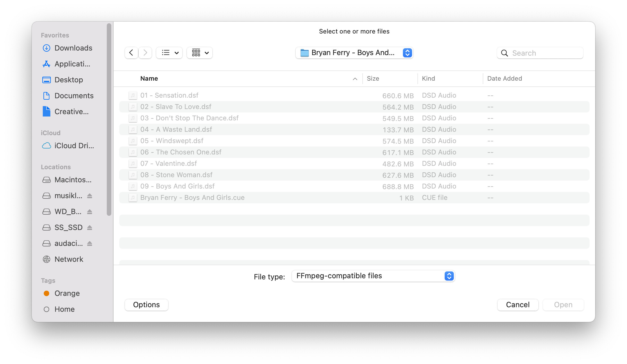Open the Options button

146,304
